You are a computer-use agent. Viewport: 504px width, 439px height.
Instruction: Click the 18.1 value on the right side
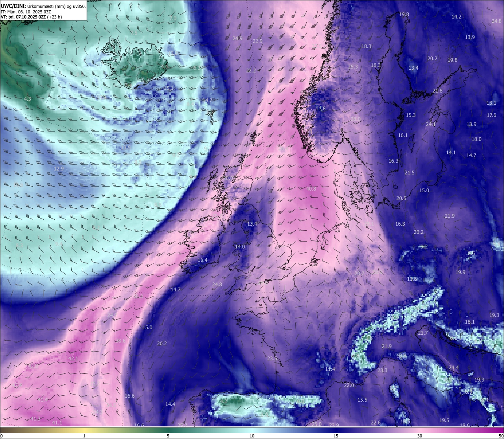click(470, 322)
